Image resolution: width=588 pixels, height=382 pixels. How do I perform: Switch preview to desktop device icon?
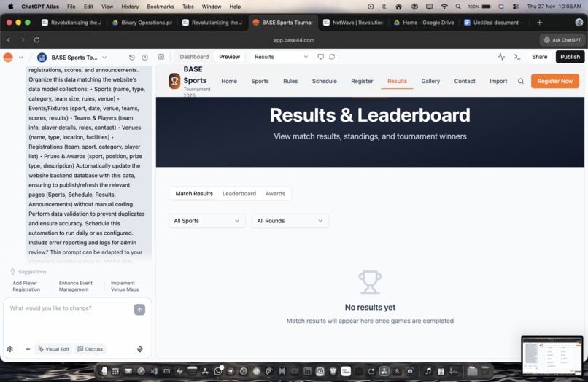coord(320,57)
